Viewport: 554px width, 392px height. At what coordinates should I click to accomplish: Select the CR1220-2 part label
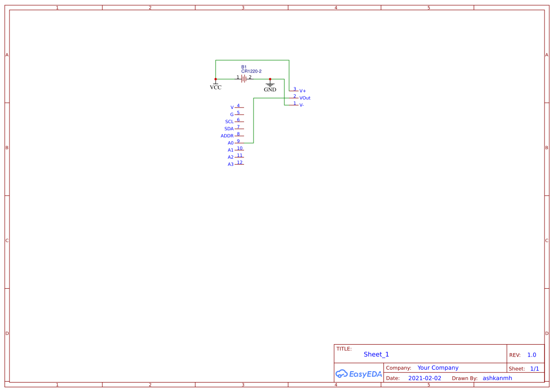coord(251,71)
